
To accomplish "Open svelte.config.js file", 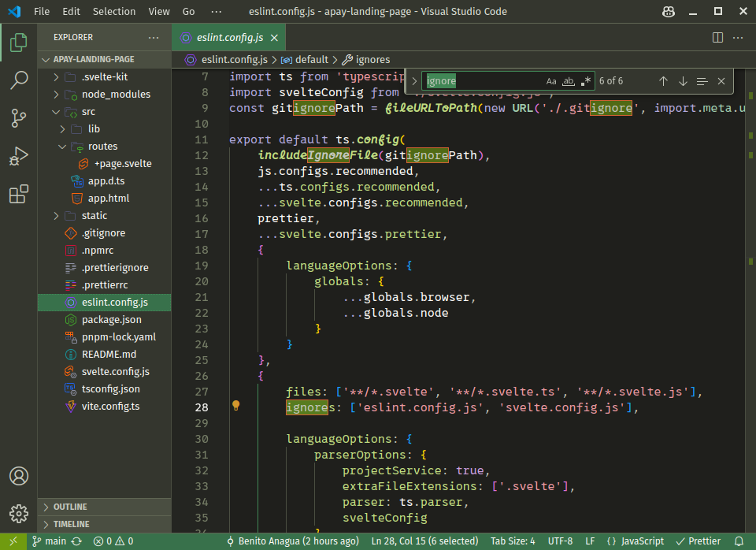I will 104,371.
